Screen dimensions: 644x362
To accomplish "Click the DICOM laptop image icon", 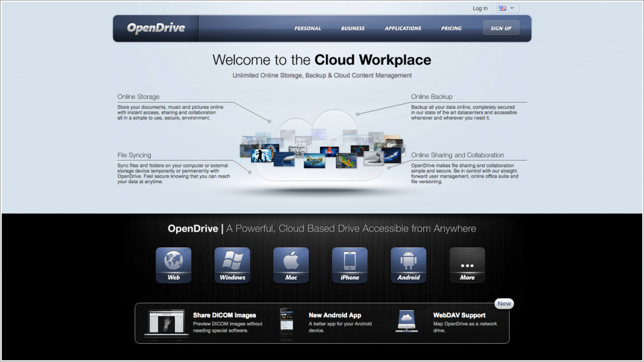I will point(166,323).
